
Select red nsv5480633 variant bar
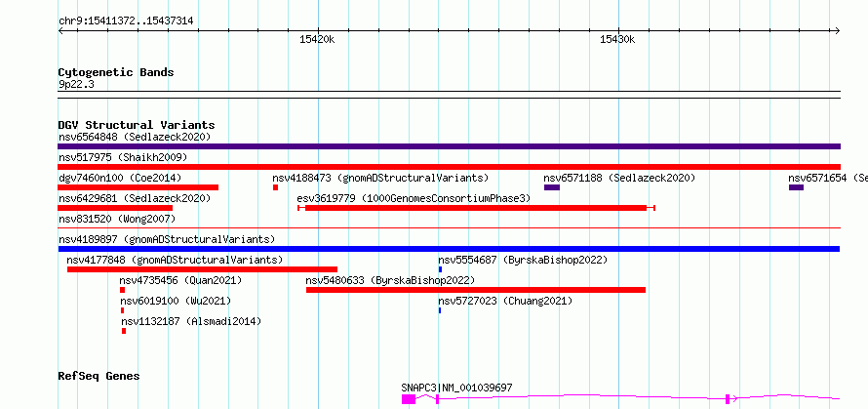[476, 290]
